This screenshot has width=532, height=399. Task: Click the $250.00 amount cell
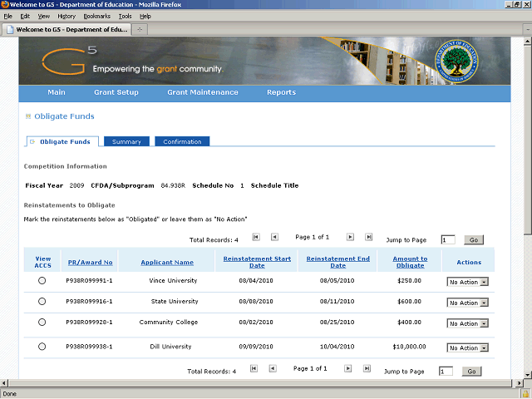pyautogui.click(x=409, y=281)
